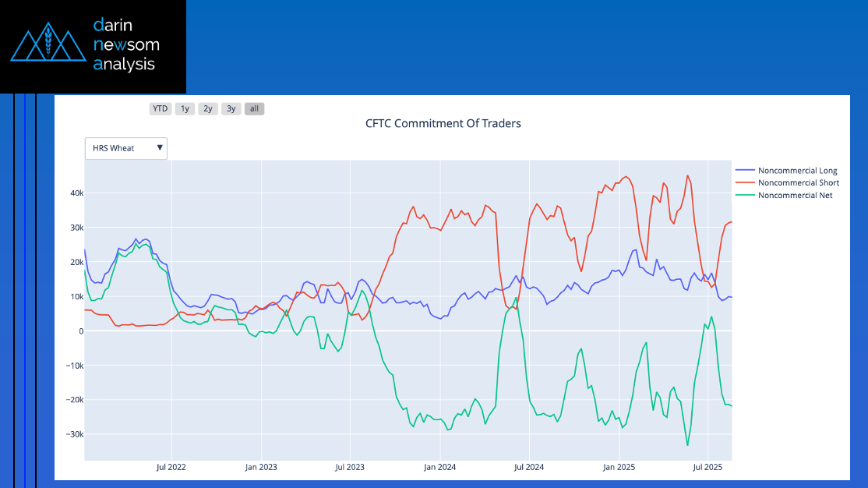
Task: Choose the 3y time range
Action: click(x=231, y=109)
